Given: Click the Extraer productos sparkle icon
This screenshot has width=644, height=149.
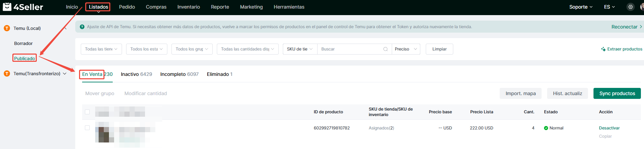Looking at the screenshot, I should point(603,49).
